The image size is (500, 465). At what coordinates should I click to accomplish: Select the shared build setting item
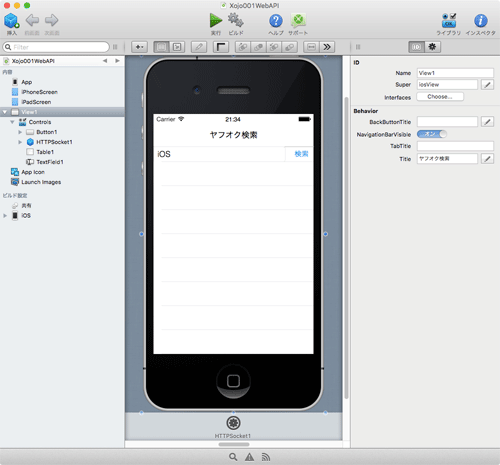point(26,205)
